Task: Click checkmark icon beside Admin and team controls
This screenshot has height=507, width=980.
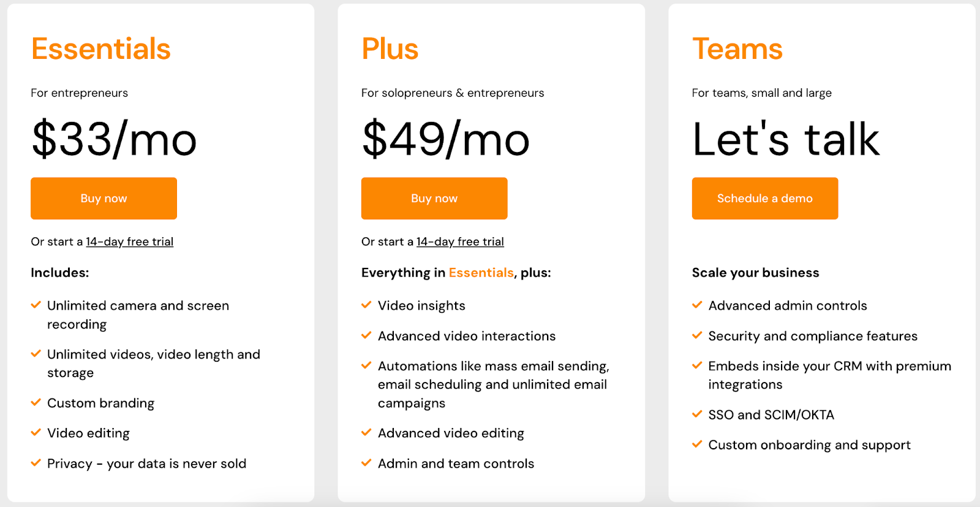Action: tap(366, 463)
